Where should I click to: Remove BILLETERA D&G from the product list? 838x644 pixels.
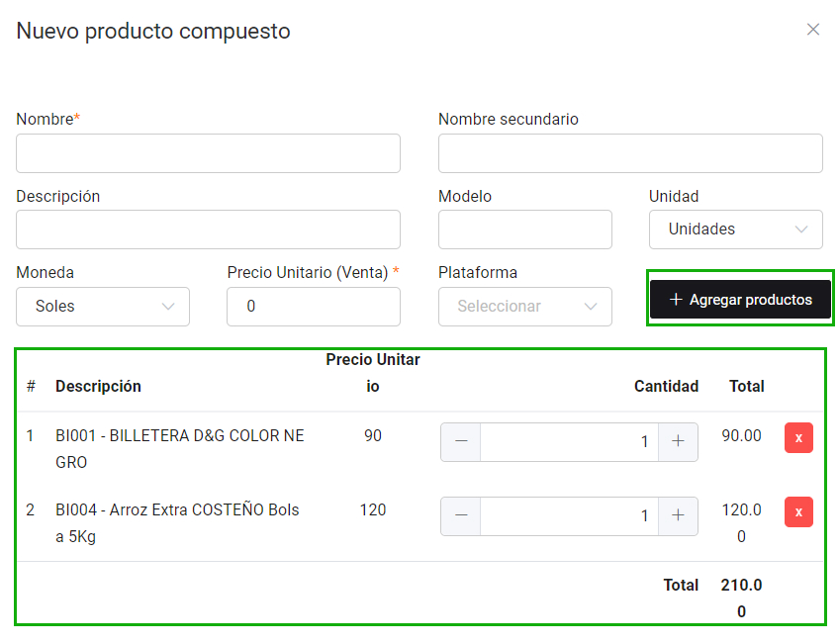point(798,437)
